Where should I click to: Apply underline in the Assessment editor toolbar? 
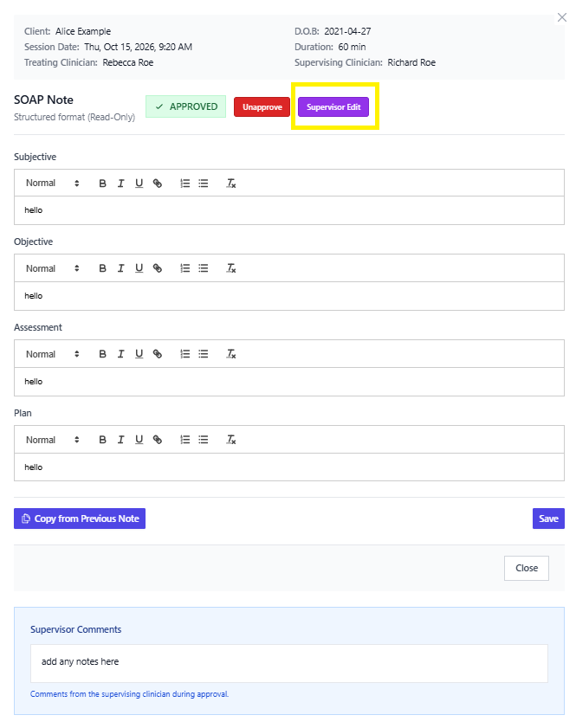(x=139, y=354)
